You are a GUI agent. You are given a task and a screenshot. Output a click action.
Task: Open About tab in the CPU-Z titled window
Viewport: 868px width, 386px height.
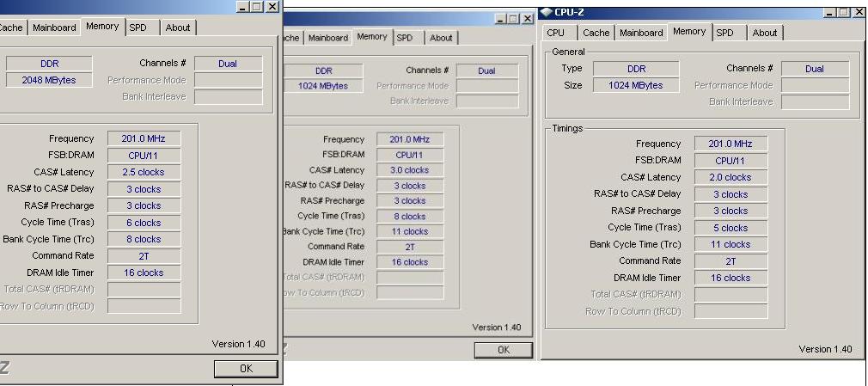click(x=765, y=33)
